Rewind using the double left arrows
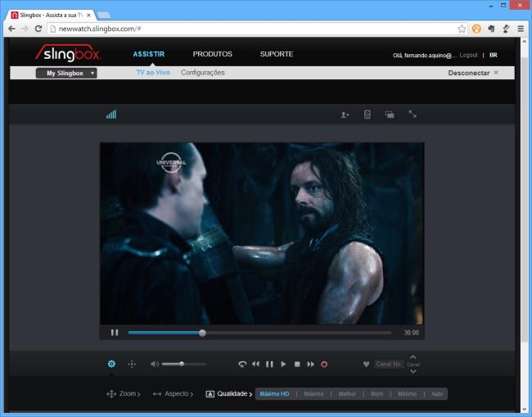532x417 pixels. [256, 364]
